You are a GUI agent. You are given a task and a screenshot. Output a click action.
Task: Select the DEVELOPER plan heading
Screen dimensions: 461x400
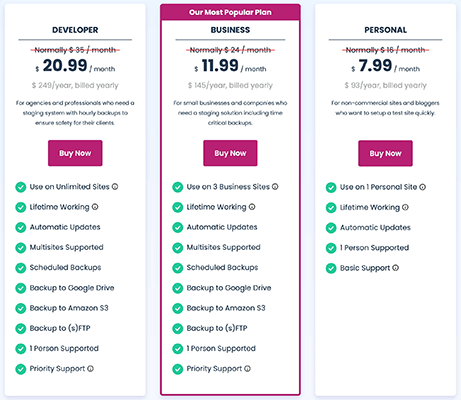point(75,30)
